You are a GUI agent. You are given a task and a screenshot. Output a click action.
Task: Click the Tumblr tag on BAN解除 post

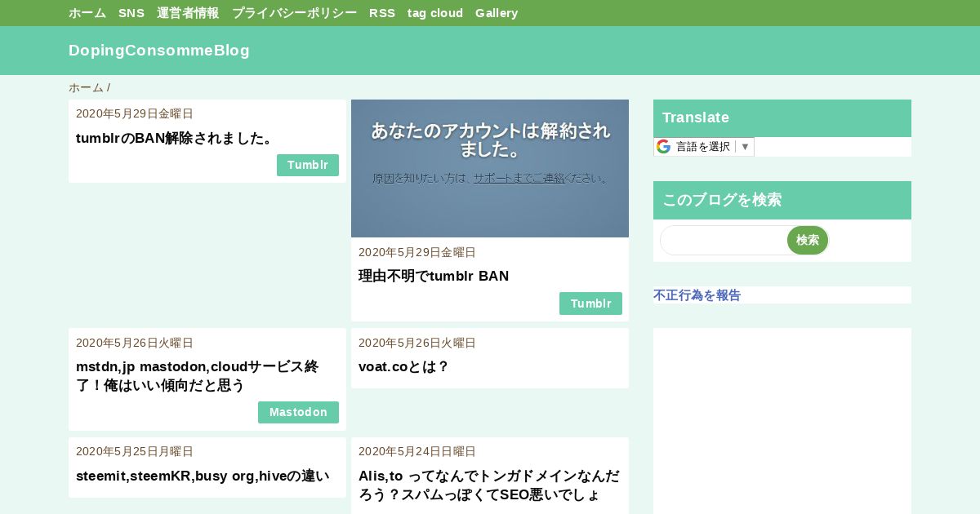pos(308,165)
